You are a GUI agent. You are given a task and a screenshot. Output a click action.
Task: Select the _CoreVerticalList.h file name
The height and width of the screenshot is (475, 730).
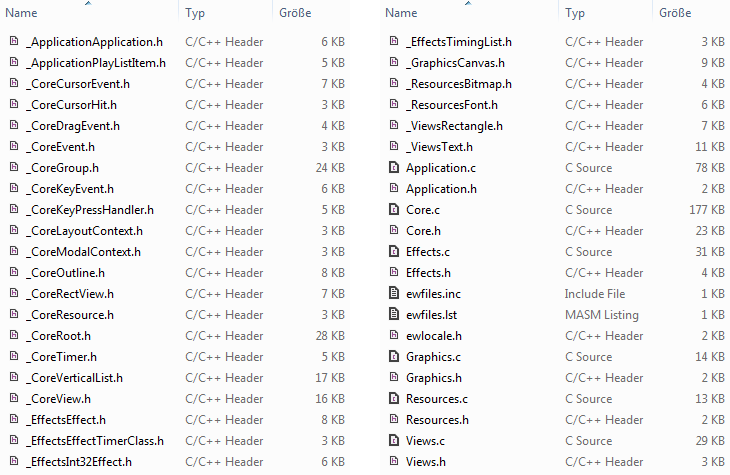click(74, 378)
